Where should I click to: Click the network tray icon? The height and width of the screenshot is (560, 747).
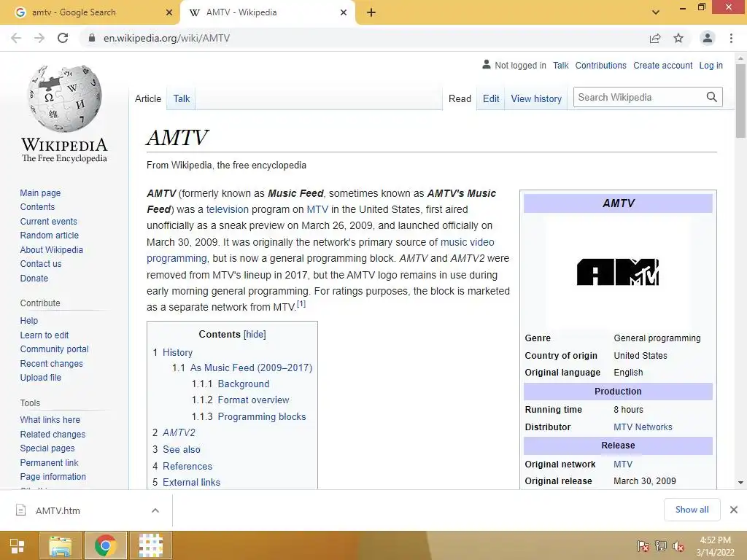coord(661,545)
